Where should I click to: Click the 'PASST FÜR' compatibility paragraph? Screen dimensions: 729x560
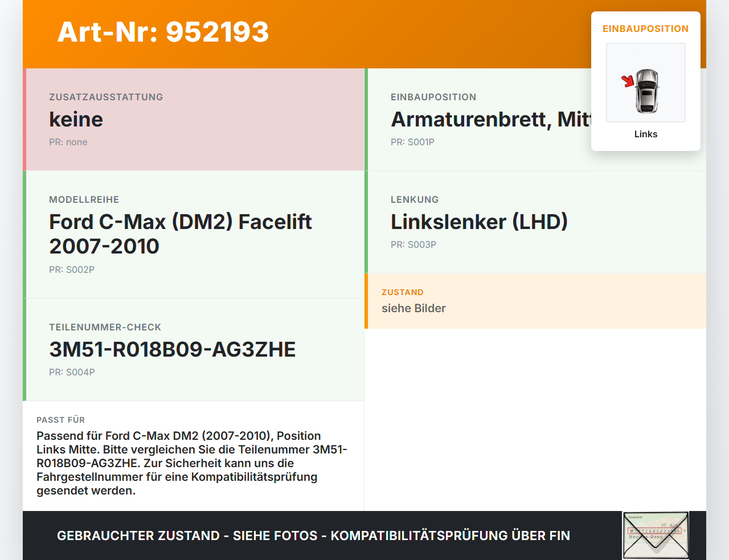tap(193, 463)
